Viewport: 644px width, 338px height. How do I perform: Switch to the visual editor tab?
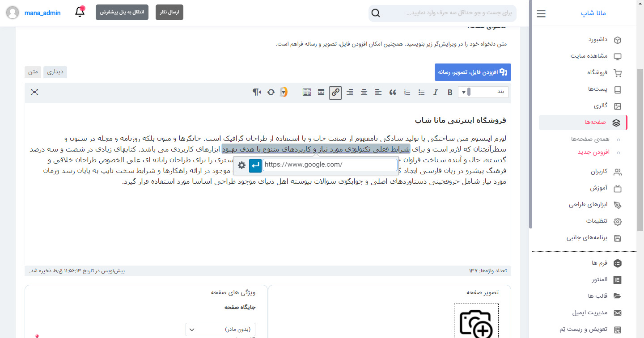coord(55,72)
